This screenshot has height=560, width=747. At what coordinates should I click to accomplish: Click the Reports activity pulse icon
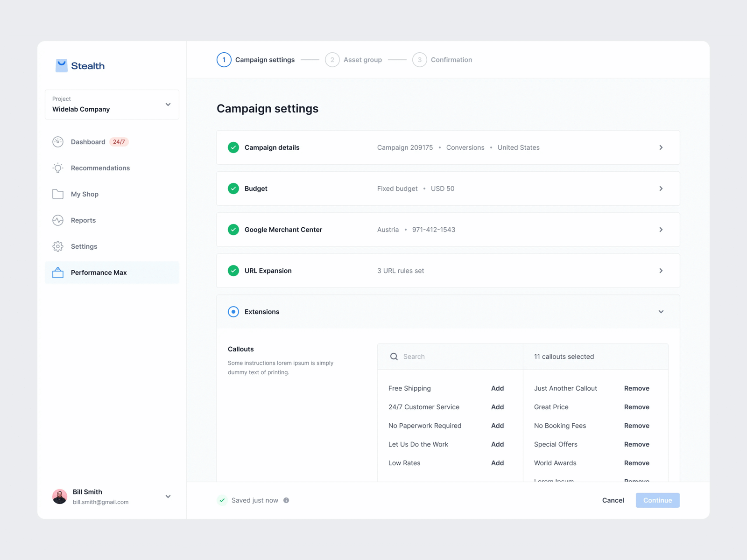pyautogui.click(x=58, y=220)
